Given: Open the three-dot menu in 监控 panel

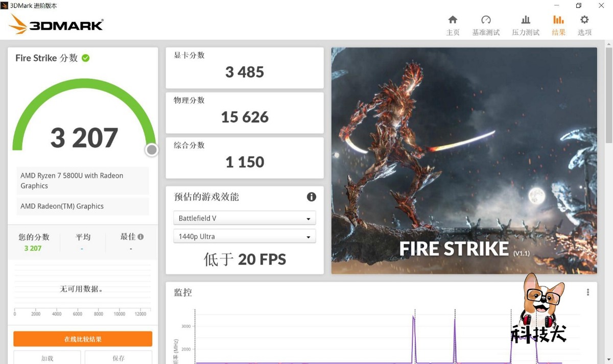Looking at the screenshot, I should pos(588,292).
